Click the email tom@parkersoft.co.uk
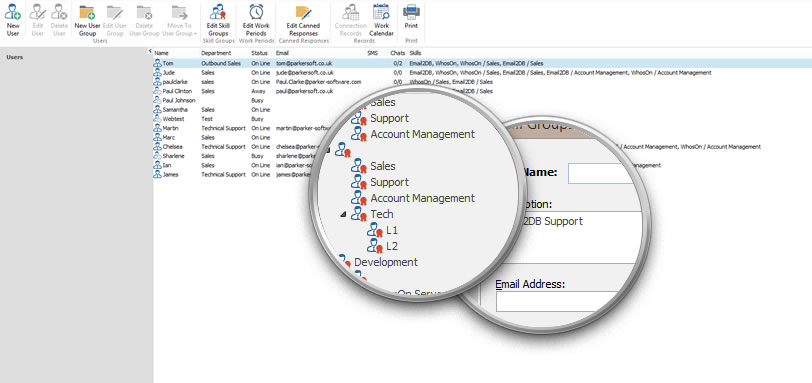 (304, 63)
